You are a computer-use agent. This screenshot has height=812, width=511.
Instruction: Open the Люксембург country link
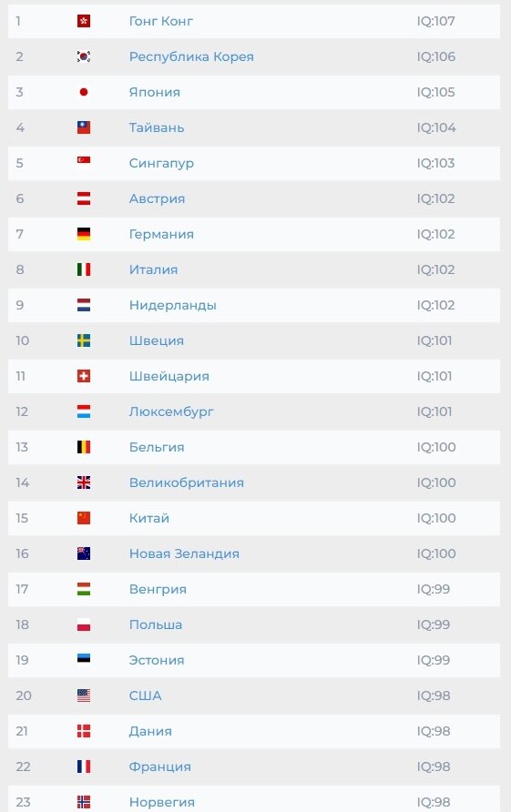[x=171, y=412]
